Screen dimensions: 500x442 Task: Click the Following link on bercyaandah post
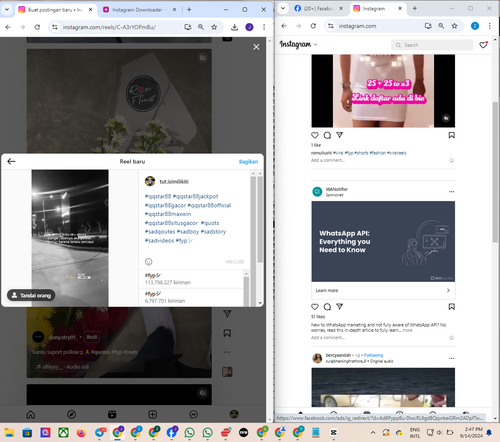point(373,355)
